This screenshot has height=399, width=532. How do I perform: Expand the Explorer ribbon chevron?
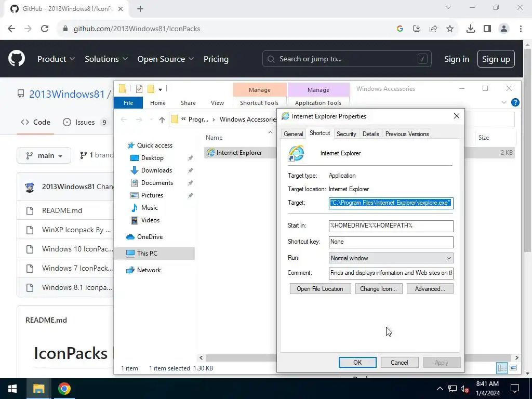pyautogui.click(x=504, y=102)
